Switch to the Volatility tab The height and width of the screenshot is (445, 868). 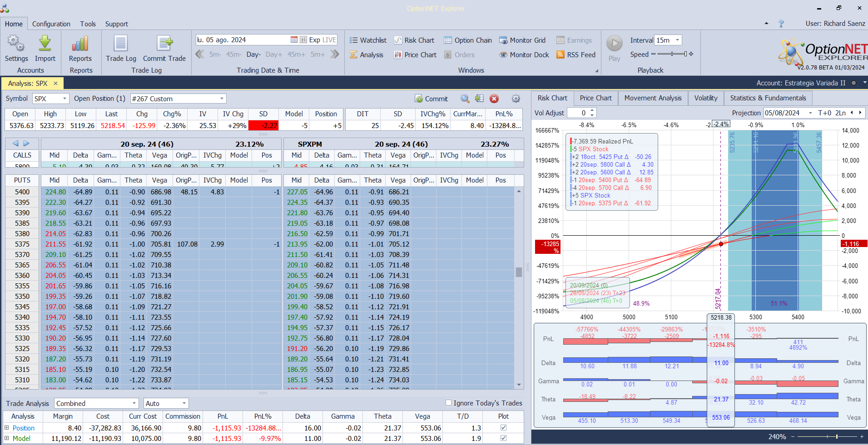pos(705,98)
